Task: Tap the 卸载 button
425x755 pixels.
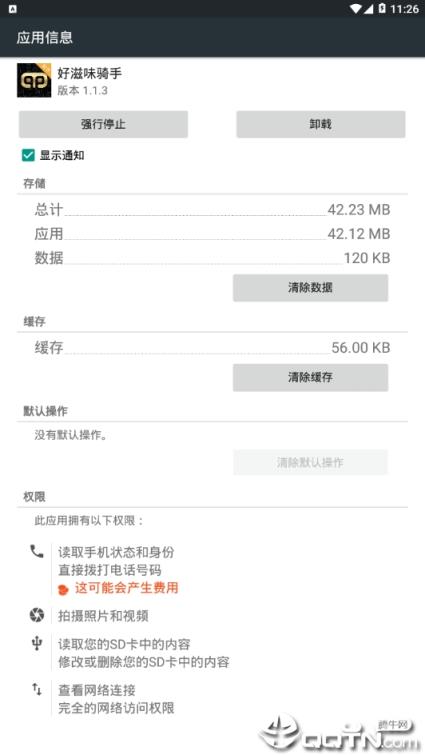Action: [x=321, y=124]
